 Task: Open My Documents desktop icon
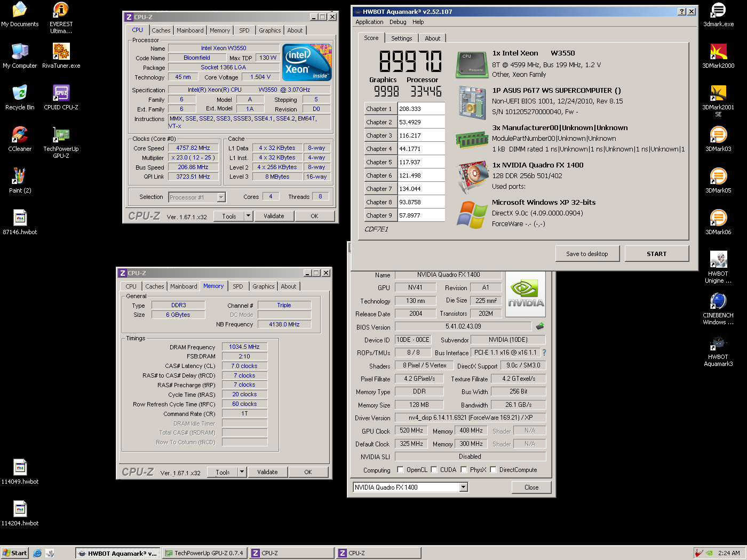coord(20,14)
